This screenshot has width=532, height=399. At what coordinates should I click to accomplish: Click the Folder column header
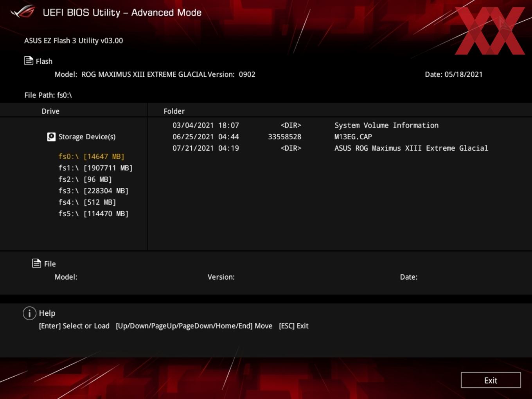[x=174, y=111]
